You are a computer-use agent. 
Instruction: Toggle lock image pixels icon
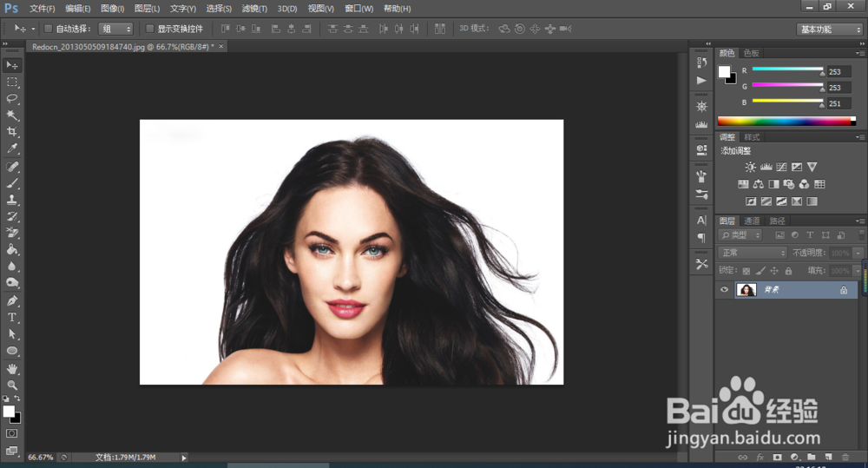point(760,271)
